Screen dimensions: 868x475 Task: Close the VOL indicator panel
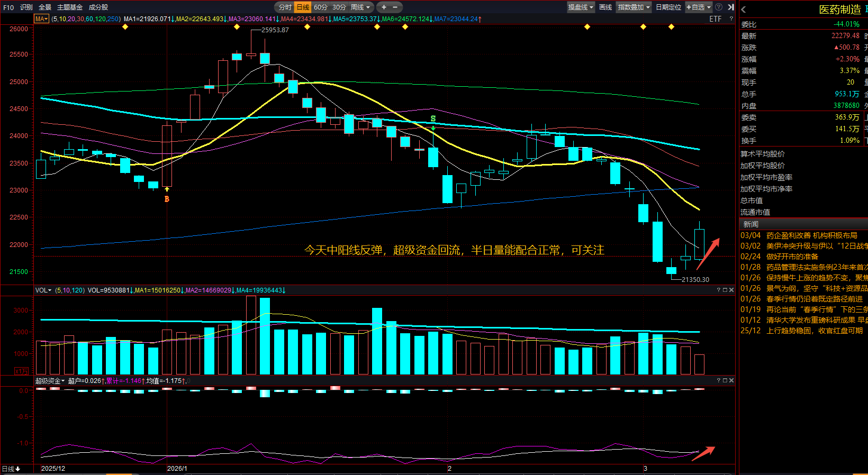tap(731, 290)
